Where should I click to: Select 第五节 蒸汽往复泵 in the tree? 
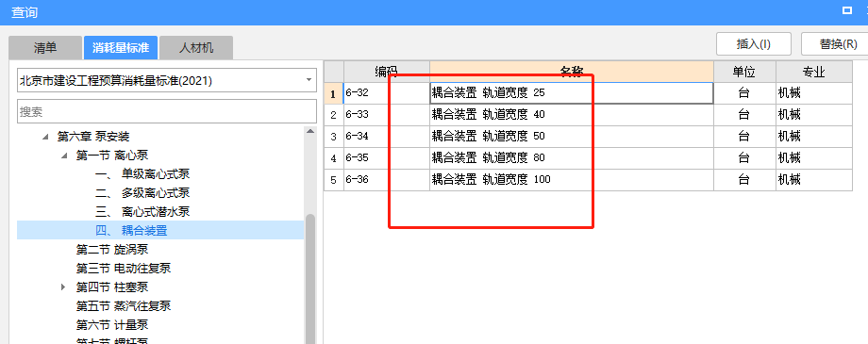pyautogui.click(x=124, y=306)
